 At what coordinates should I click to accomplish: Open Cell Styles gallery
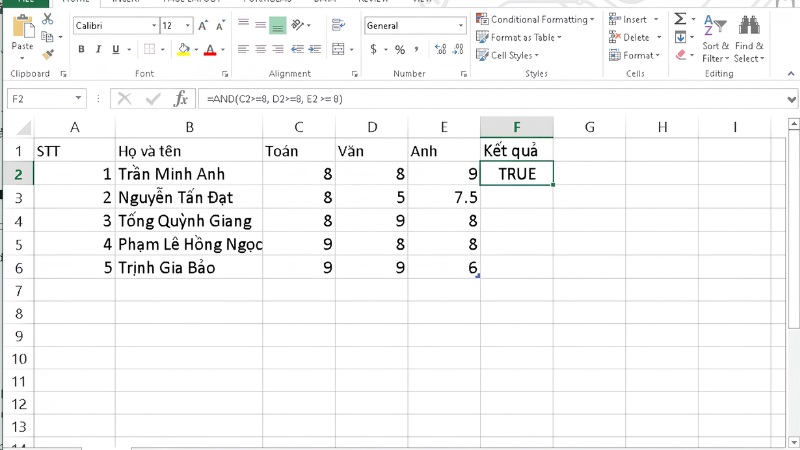[x=507, y=55]
